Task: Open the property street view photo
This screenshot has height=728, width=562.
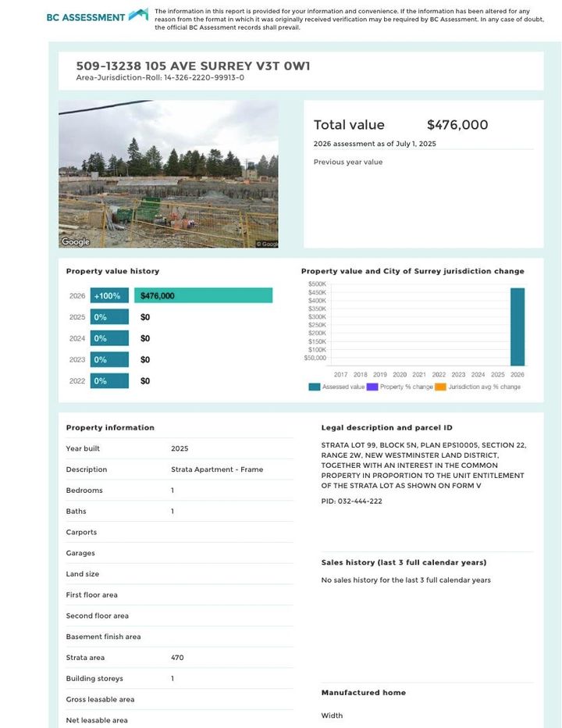Action: coord(168,173)
